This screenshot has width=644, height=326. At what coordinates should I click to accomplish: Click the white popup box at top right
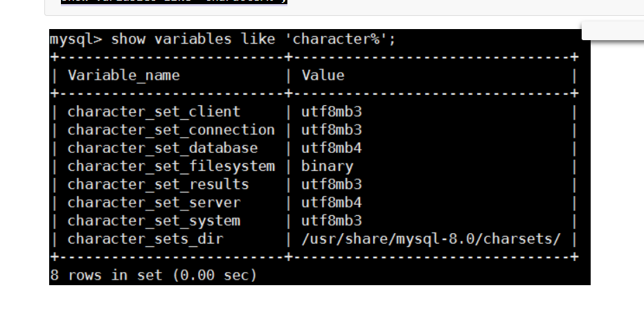[612, 30]
